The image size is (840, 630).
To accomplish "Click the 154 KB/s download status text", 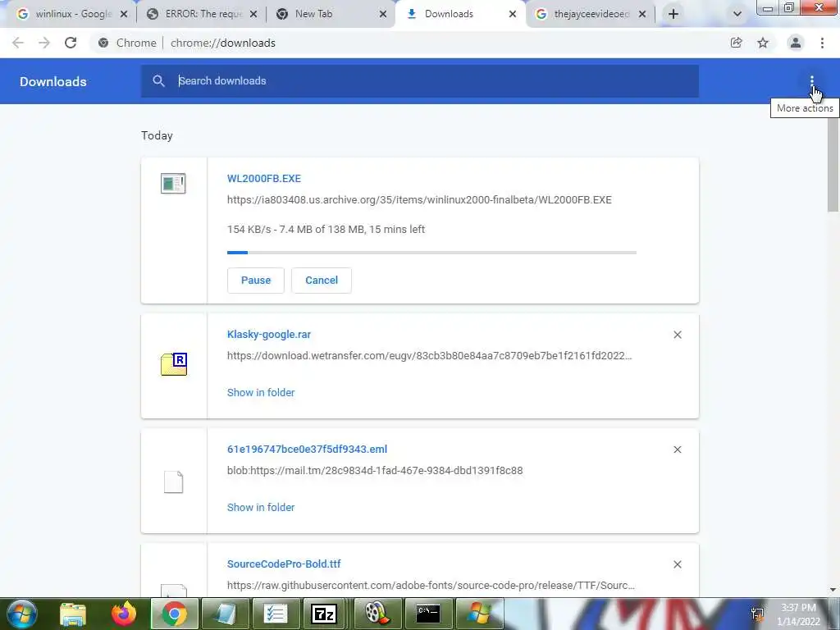I will click(326, 230).
